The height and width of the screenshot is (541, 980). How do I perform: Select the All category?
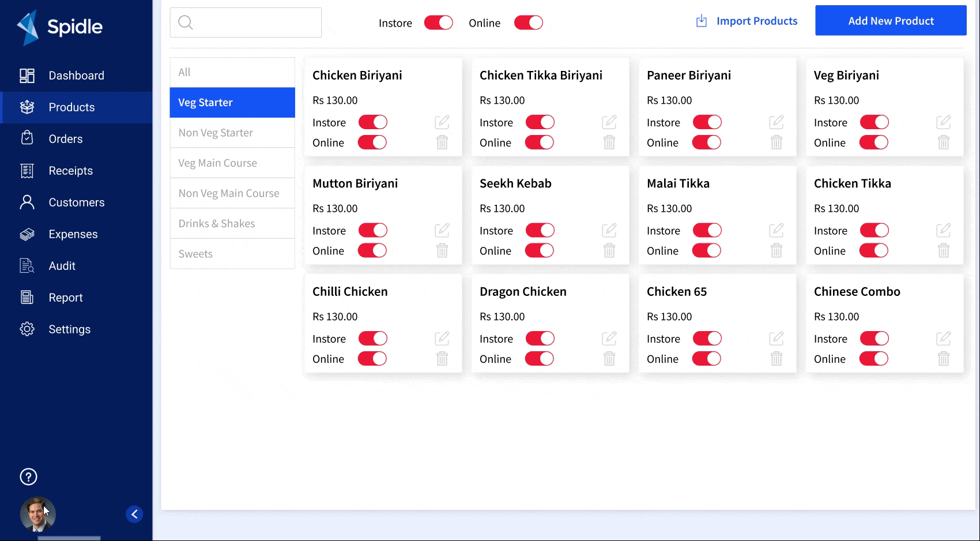(232, 72)
